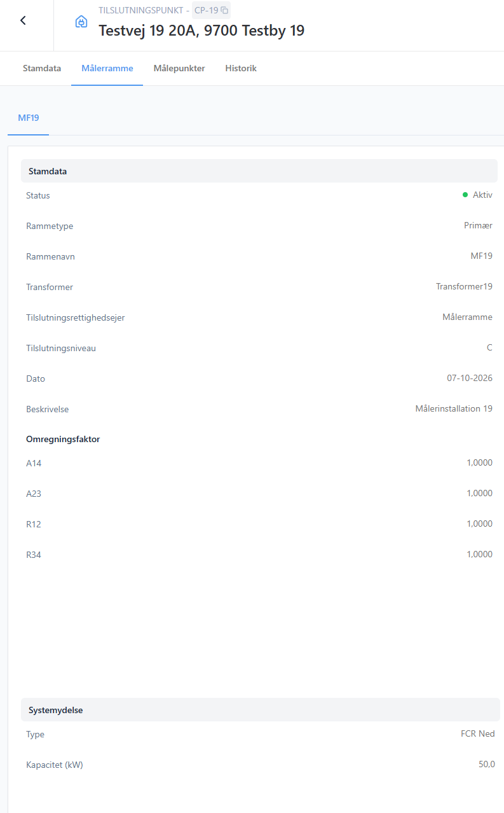Open the Historik tab
The height and width of the screenshot is (813, 504).
tap(241, 68)
